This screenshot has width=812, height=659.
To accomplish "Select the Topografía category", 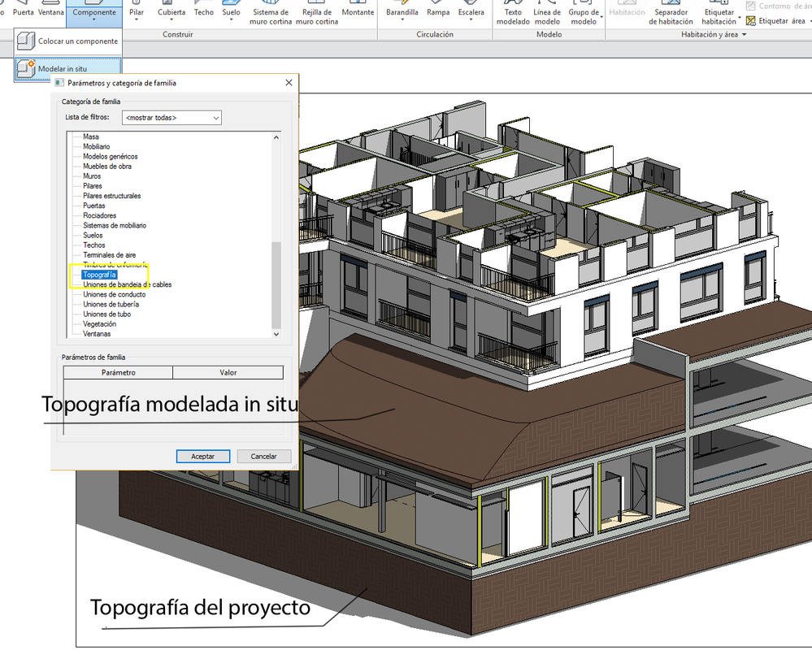I will click(x=99, y=275).
